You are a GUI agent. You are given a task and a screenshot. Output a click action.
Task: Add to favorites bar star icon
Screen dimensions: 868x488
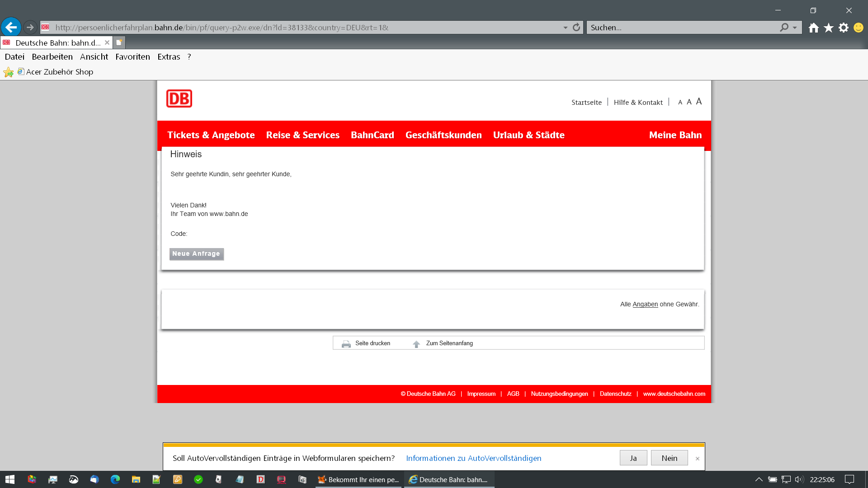[8, 72]
